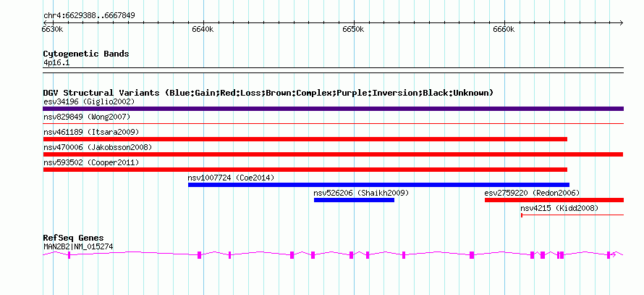Click the 6650k ruler label
This screenshot has width=644, height=295.
[353, 30]
